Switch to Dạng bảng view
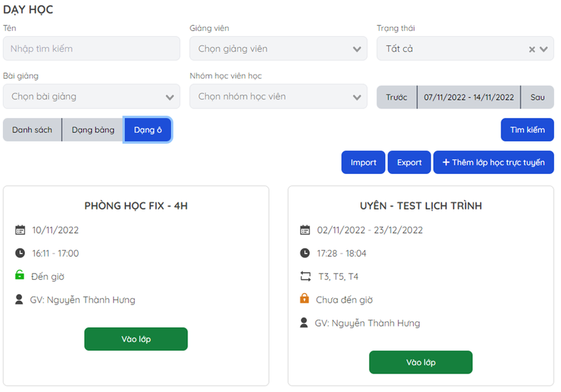 93,130
